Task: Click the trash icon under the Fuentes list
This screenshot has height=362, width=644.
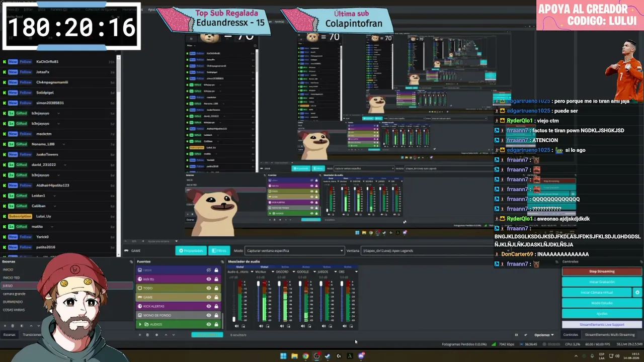Action: pos(147,335)
